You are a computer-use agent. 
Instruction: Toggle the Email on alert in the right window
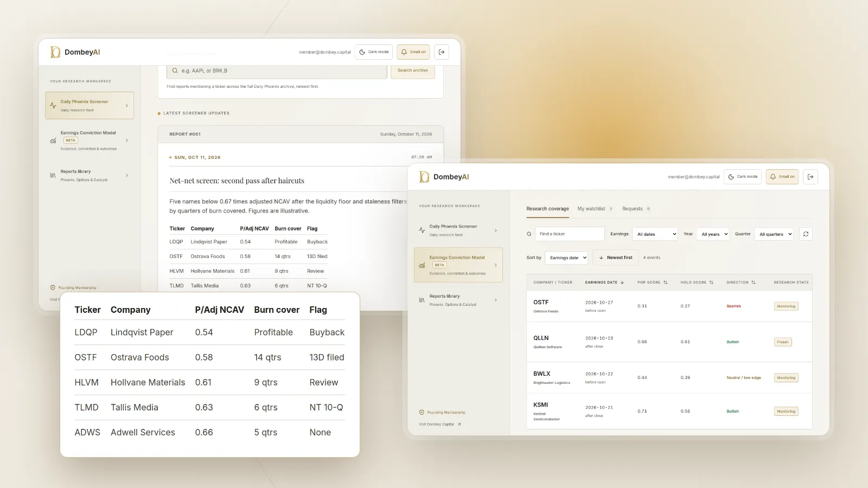782,177
